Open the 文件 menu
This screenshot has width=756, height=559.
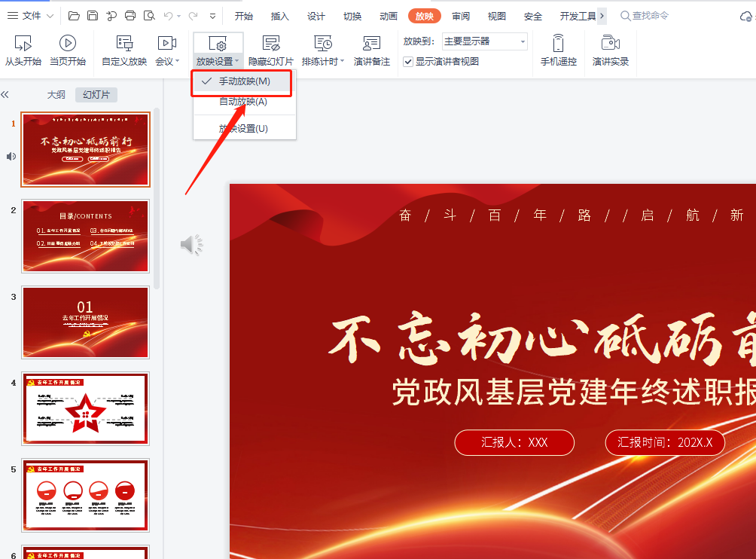30,16
